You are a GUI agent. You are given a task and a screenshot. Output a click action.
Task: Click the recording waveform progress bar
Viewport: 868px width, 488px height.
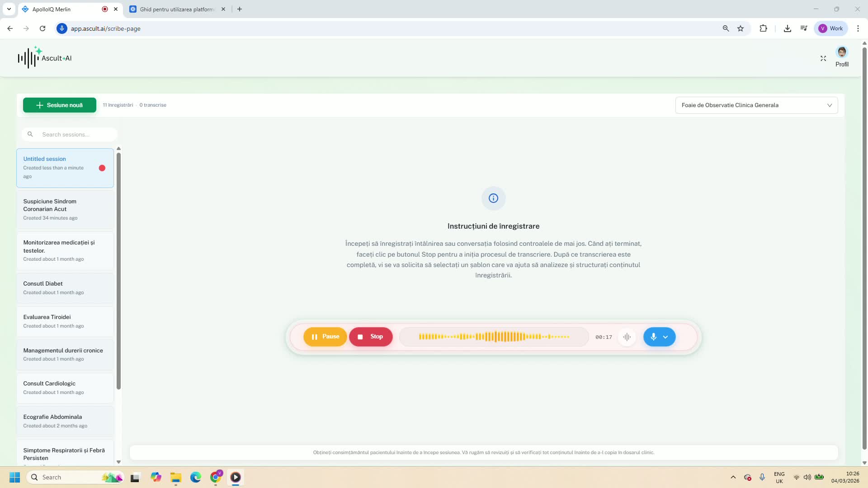(x=494, y=337)
